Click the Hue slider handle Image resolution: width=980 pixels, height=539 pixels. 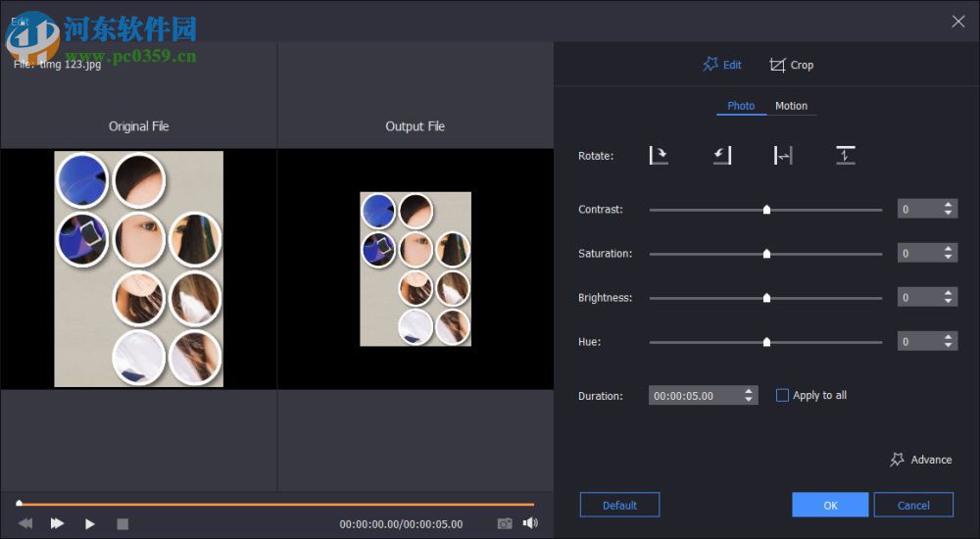coord(767,341)
